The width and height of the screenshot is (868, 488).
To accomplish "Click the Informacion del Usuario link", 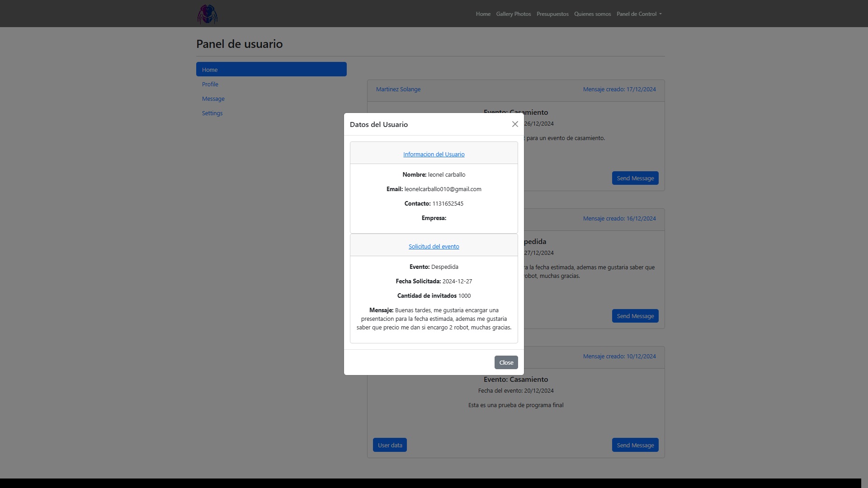I will [x=434, y=155].
